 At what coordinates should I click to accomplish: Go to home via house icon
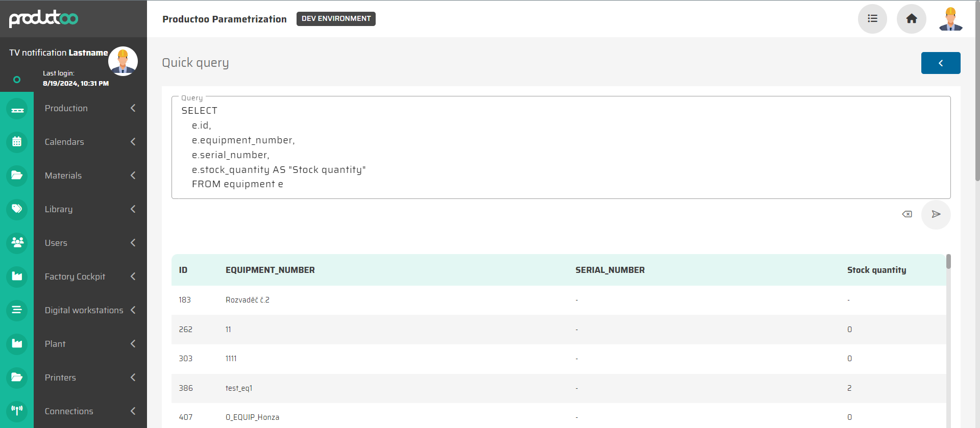point(911,19)
